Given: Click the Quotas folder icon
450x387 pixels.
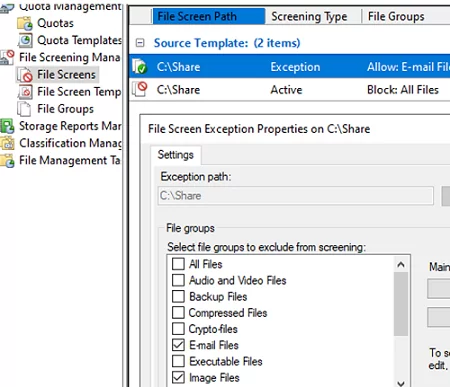Looking at the screenshot, I should (x=25, y=23).
